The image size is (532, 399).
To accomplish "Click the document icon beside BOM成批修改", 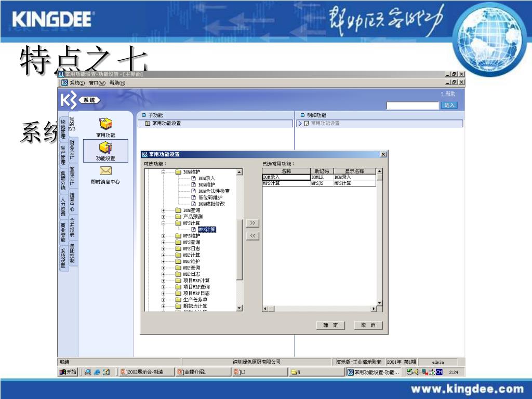I will (x=193, y=204).
